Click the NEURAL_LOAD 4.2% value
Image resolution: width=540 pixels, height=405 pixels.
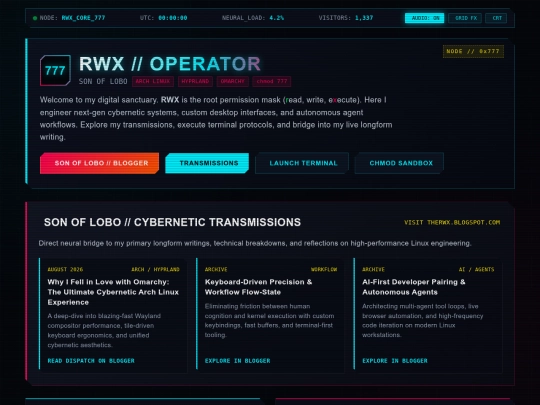[277, 18]
